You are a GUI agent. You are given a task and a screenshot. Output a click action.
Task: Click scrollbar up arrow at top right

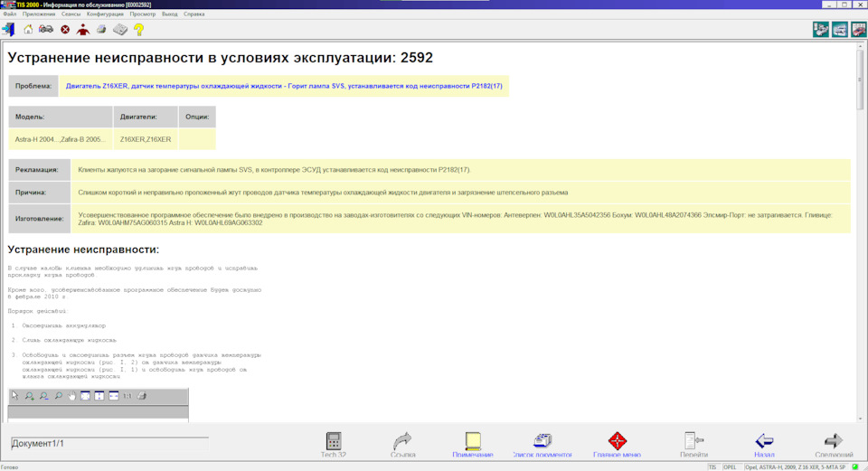[860, 46]
